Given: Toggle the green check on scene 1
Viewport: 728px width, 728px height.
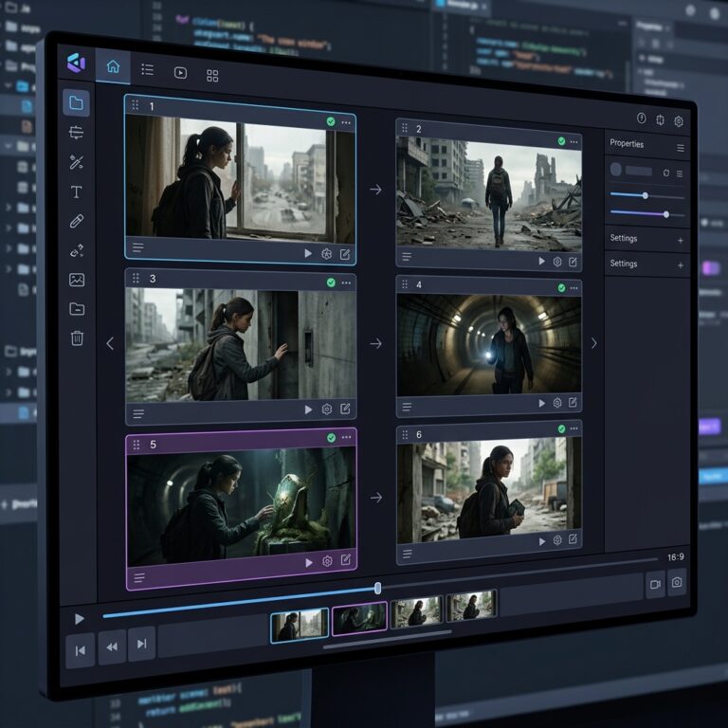Looking at the screenshot, I should (x=331, y=121).
